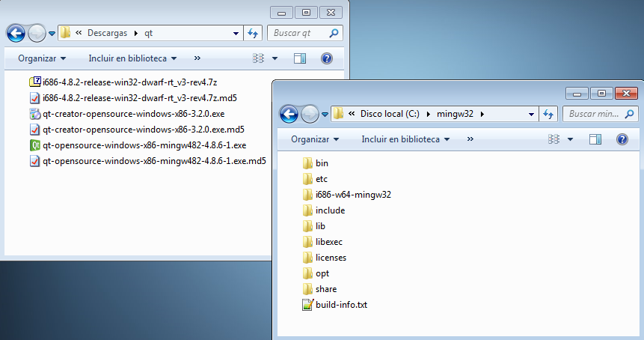Open Organizar menu in qt window
644x340 pixels.
(41, 58)
